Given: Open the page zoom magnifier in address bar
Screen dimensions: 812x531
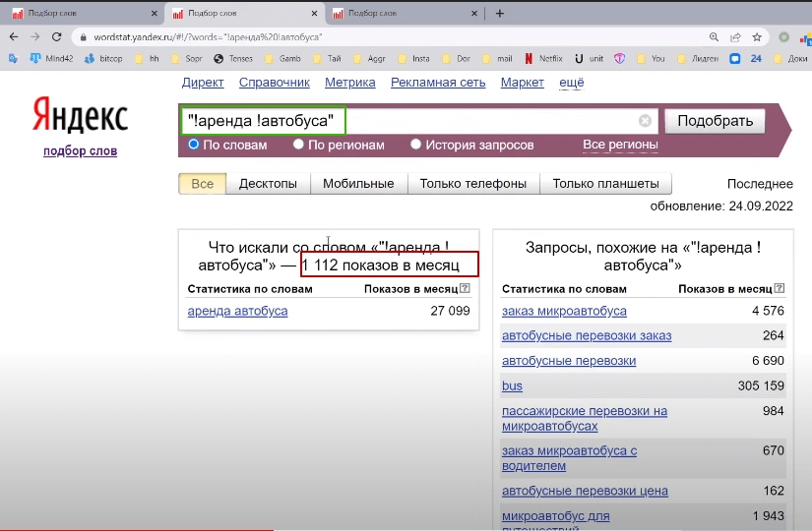Looking at the screenshot, I should tap(714, 36).
